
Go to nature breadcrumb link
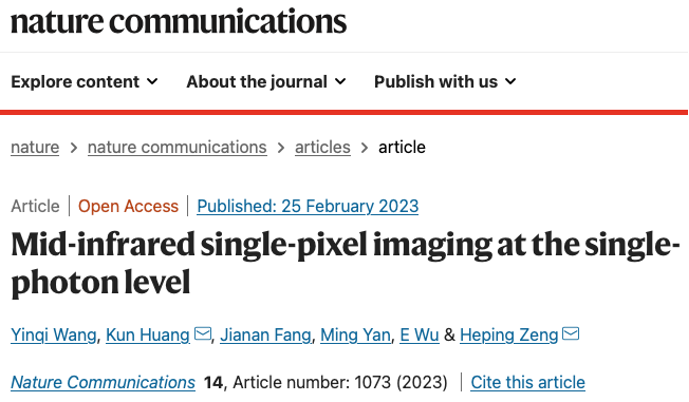(x=35, y=147)
